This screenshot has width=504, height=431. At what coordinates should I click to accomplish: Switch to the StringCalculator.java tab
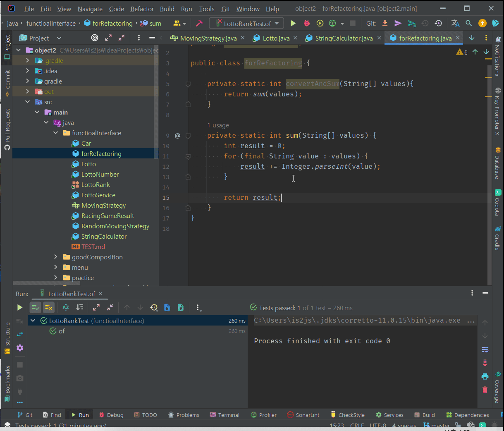pyautogui.click(x=344, y=38)
